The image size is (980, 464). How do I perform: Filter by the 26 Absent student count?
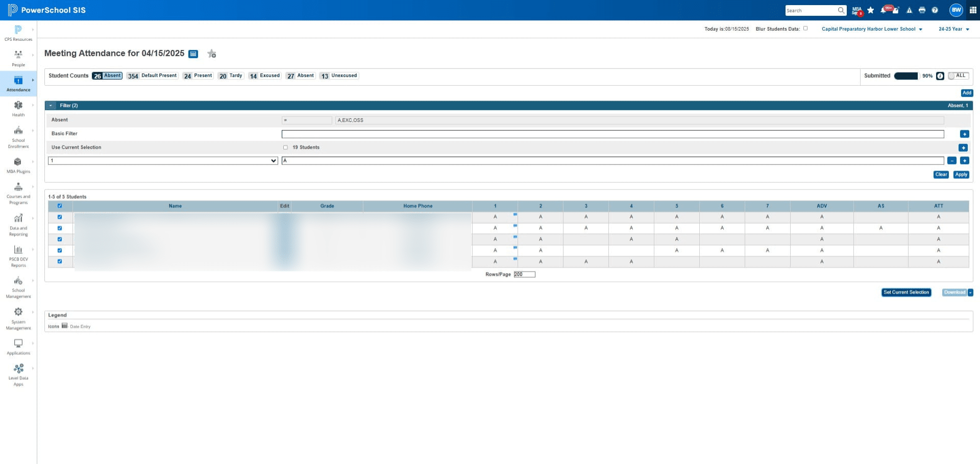tap(107, 76)
